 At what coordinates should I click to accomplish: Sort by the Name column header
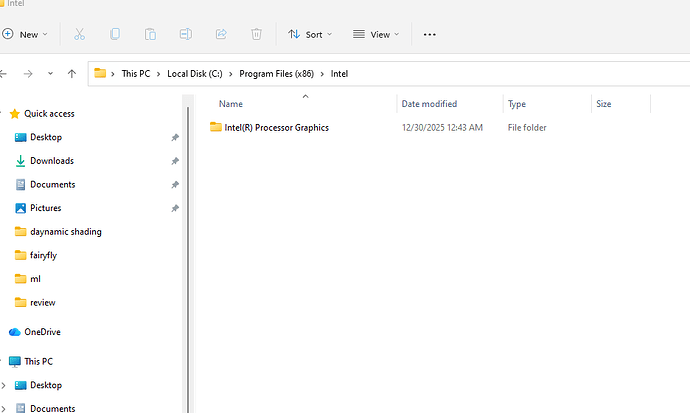[231, 104]
